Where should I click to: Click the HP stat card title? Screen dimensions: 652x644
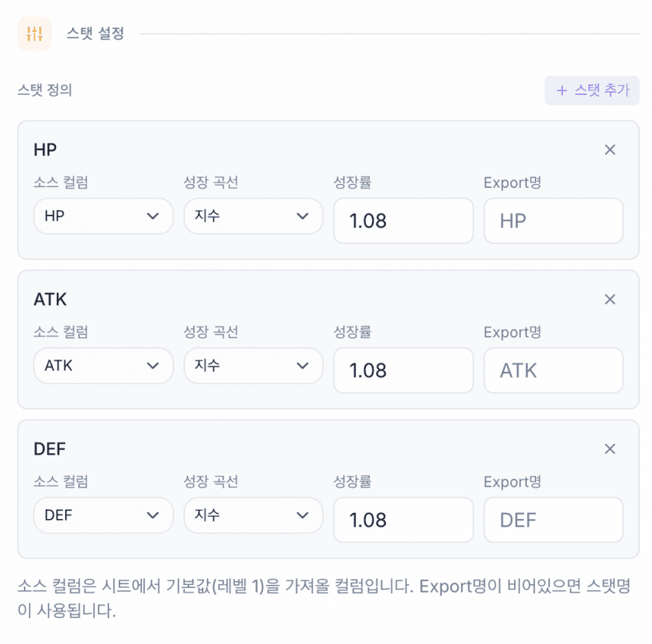point(45,150)
